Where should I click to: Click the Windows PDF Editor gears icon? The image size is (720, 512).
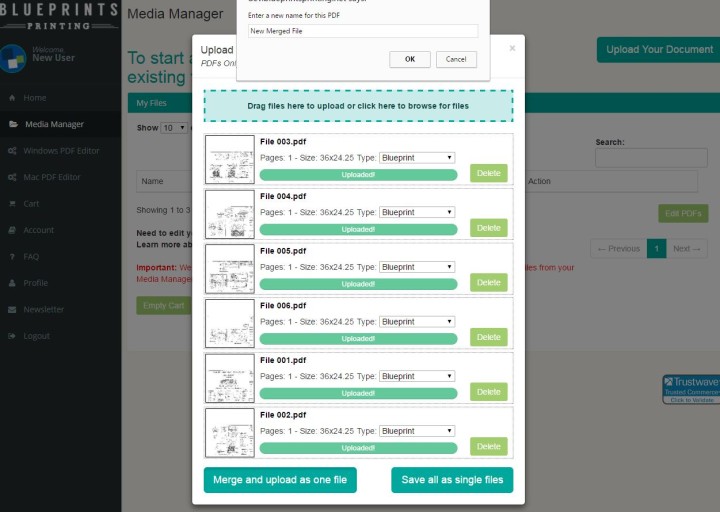(12, 151)
